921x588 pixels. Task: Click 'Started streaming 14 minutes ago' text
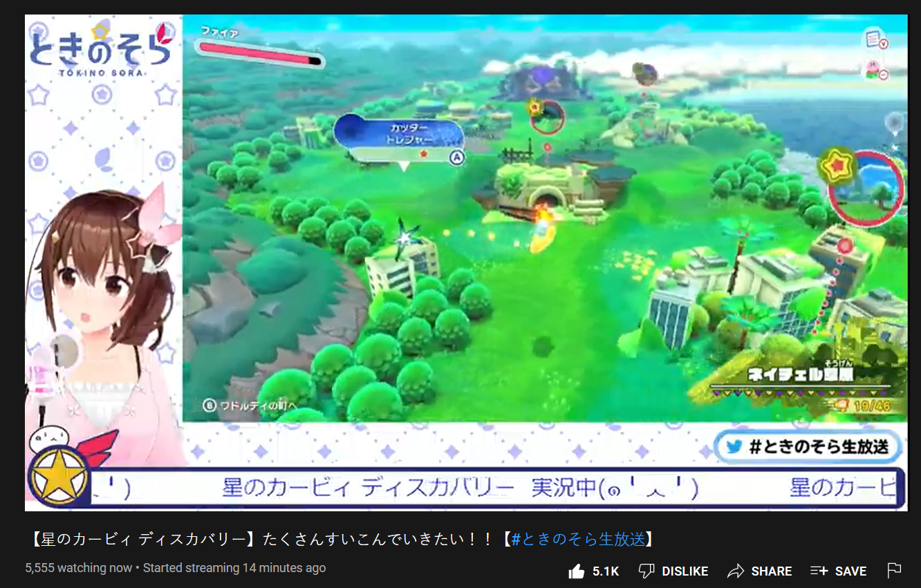234,568
